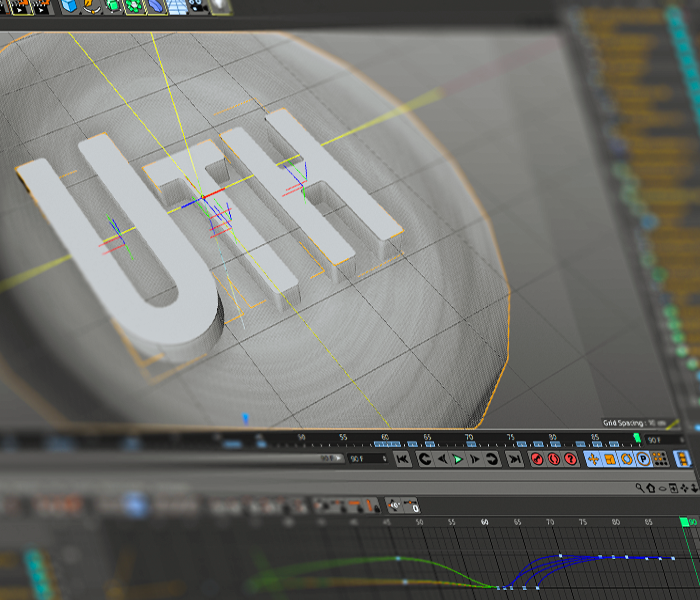
Task: Jump to the end of the animation
Action: coord(514,459)
